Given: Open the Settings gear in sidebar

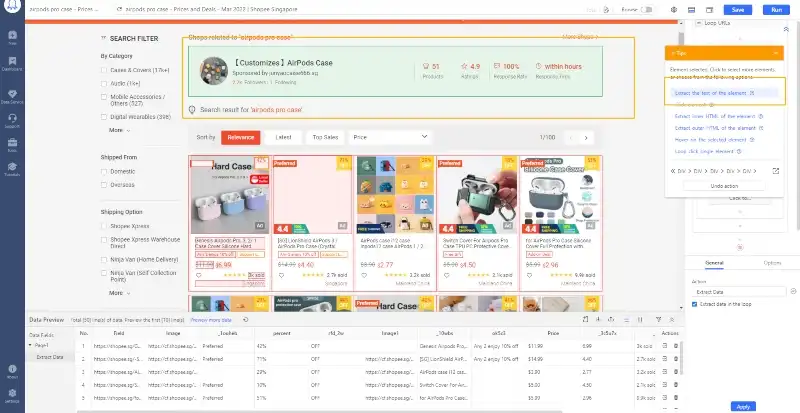Looking at the screenshot, I should 12,395.
